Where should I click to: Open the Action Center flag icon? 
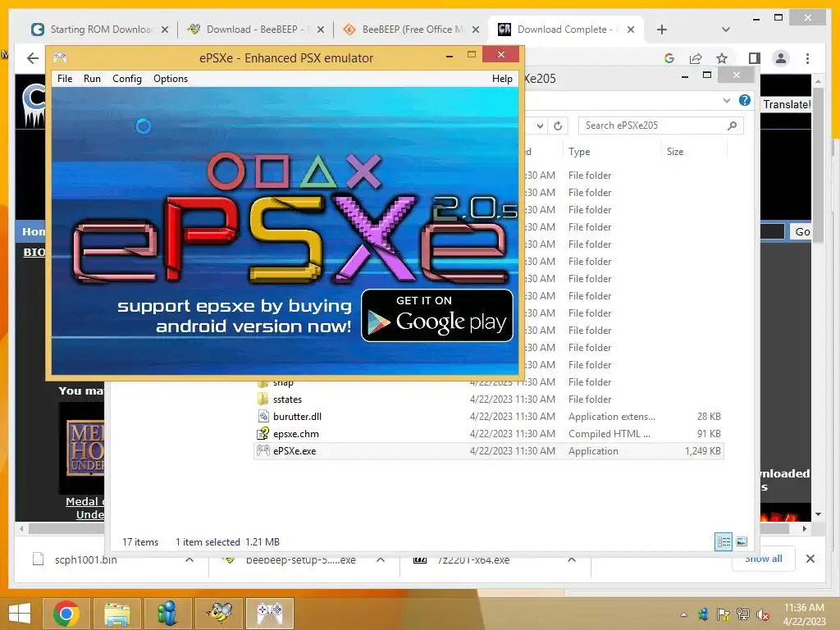coord(723,614)
